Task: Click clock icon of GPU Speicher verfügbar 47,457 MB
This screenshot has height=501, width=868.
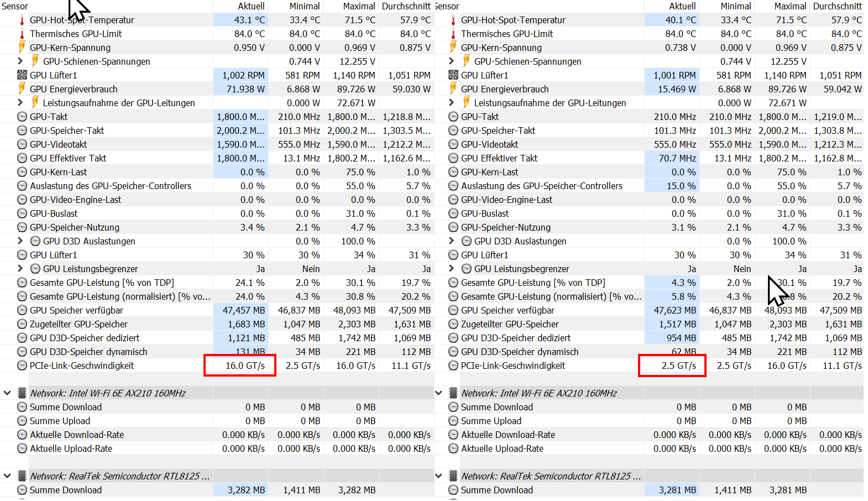Action: point(22,310)
